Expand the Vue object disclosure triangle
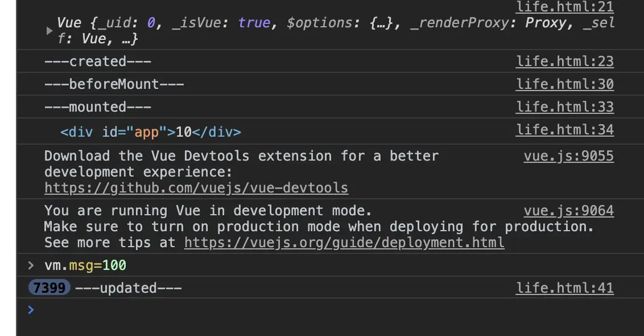Viewport: 644px width, 336px height. click(x=49, y=31)
